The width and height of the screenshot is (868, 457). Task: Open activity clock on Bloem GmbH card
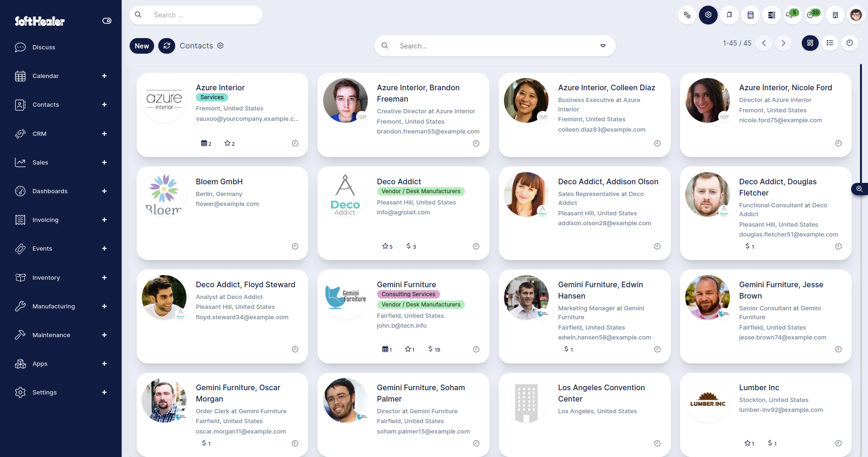pos(295,246)
